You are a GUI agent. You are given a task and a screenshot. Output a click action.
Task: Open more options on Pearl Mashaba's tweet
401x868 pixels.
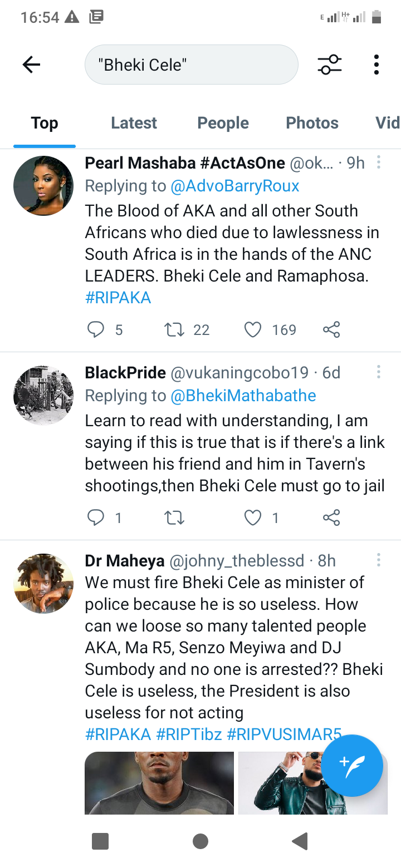coord(379,162)
